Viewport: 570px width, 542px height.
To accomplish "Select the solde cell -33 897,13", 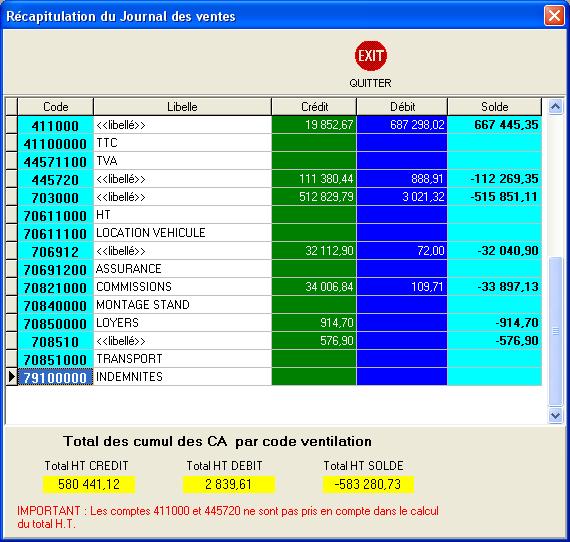I will (494, 287).
